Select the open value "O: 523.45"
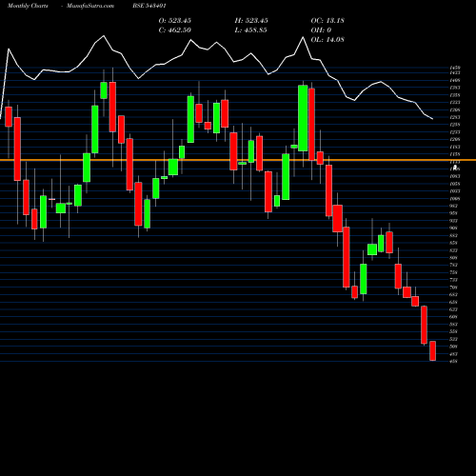476x476 pixels. (175, 21)
